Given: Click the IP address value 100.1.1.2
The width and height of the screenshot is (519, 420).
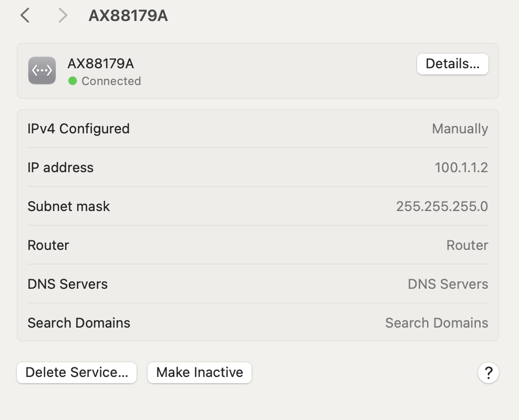Looking at the screenshot, I should [x=461, y=167].
